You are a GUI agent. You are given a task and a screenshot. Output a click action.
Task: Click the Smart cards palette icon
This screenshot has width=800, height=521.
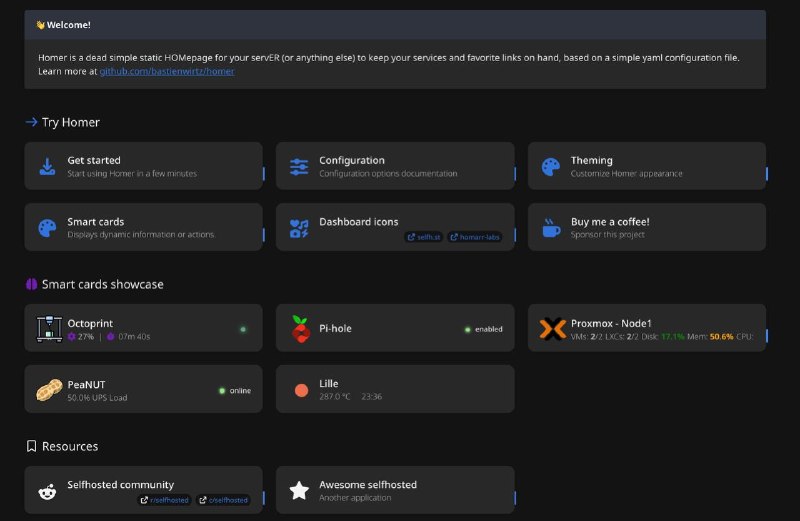47,228
